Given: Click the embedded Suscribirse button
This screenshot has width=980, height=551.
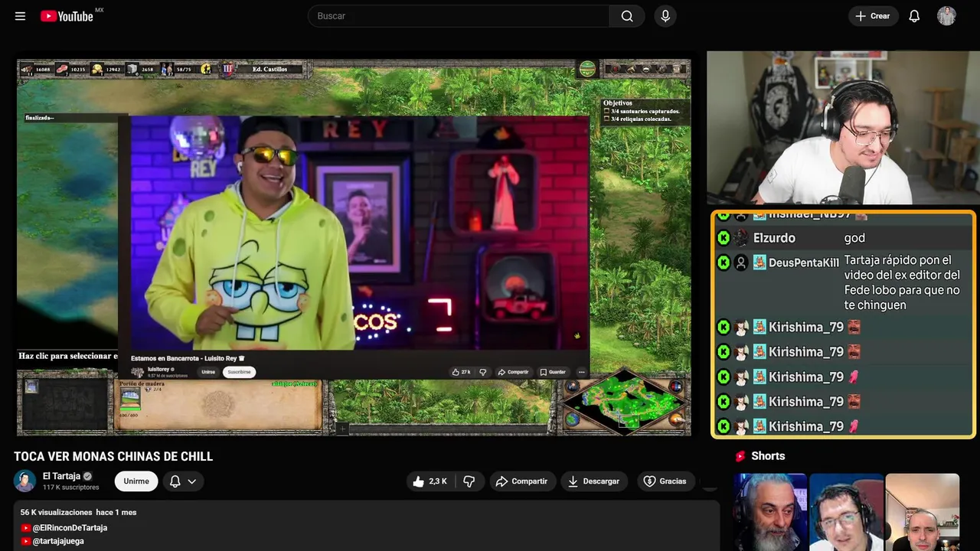Looking at the screenshot, I should point(239,372).
